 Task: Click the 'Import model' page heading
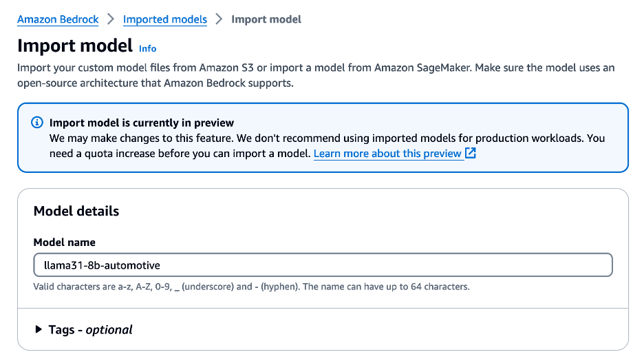(x=74, y=46)
